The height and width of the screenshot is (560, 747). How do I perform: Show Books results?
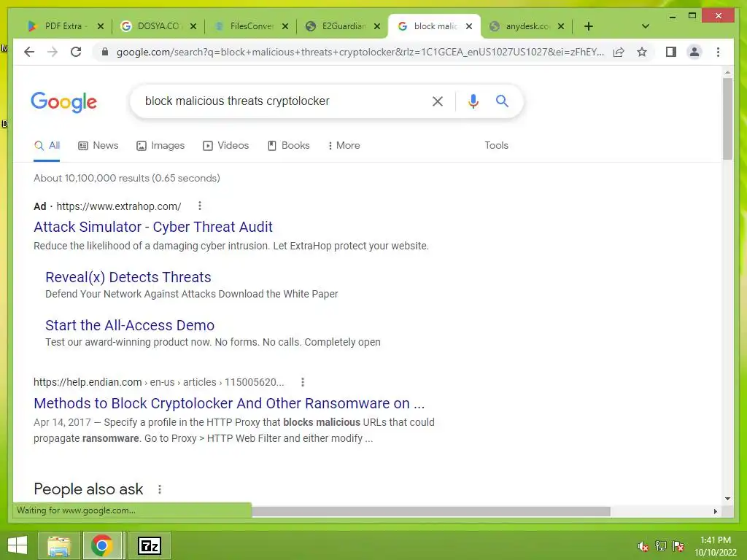[x=289, y=146]
